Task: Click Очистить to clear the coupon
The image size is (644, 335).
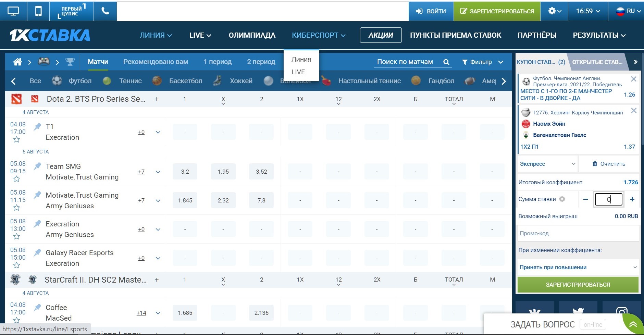Action: 609,164
